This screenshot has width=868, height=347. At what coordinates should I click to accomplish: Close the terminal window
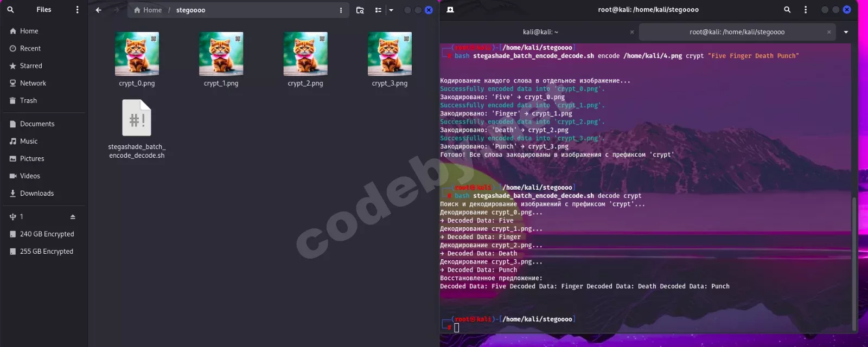click(x=847, y=10)
